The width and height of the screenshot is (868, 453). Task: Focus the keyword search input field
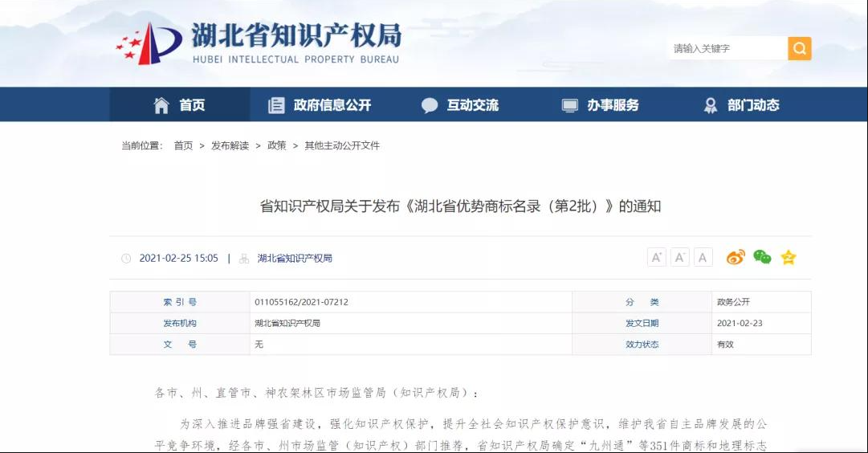coord(726,49)
